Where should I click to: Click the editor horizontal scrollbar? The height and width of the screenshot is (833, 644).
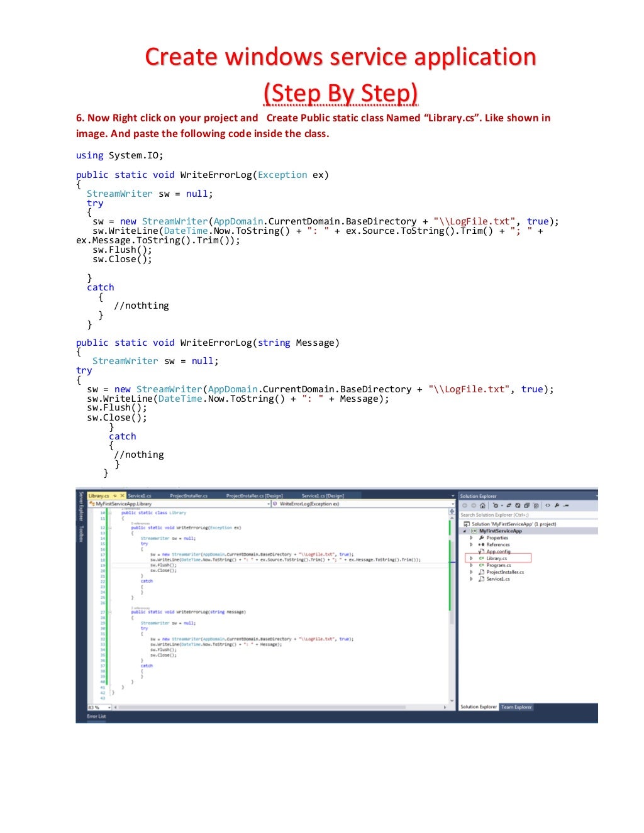tap(280, 707)
